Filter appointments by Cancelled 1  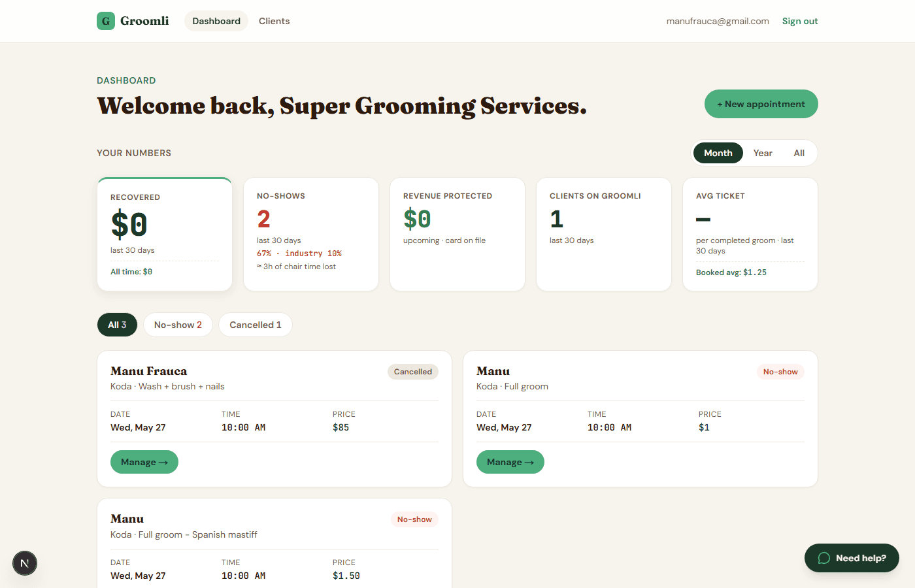(256, 325)
